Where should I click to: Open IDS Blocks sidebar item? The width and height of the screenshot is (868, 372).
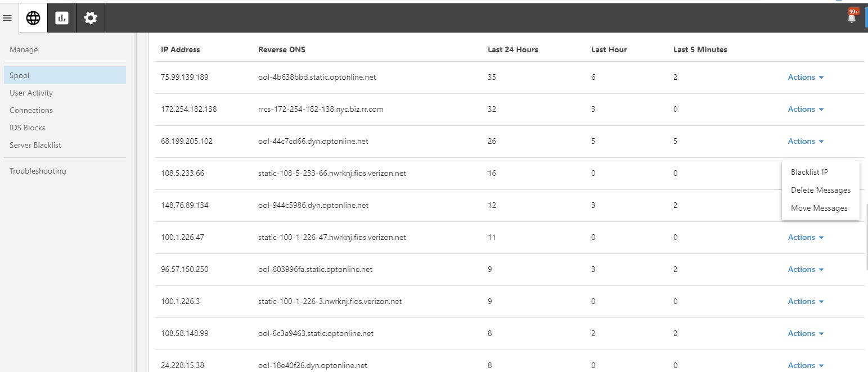tap(28, 128)
